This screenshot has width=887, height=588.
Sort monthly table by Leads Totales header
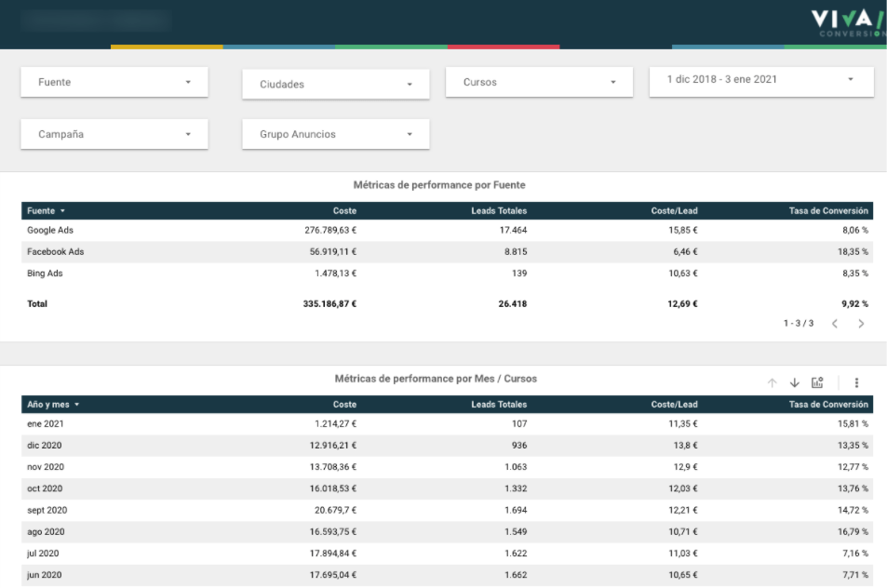tap(499, 404)
